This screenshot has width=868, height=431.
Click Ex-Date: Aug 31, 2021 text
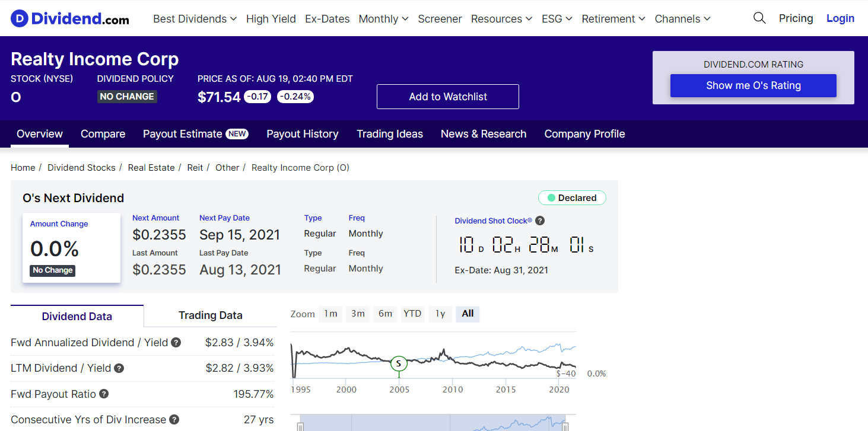pos(501,270)
